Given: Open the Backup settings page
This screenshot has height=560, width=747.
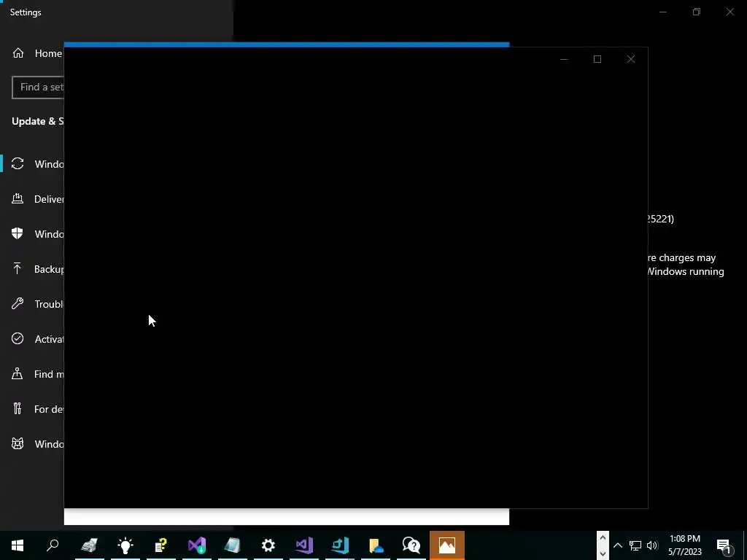Looking at the screenshot, I should [37, 269].
